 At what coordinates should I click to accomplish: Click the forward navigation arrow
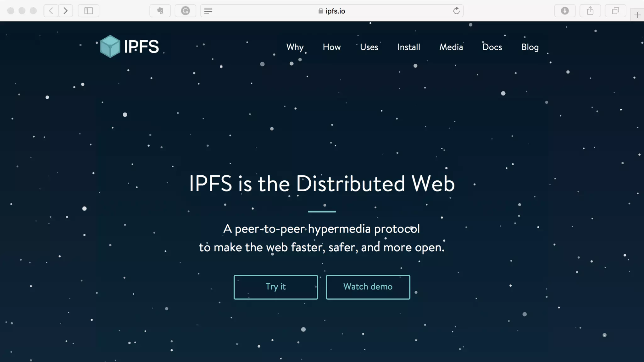[65, 11]
